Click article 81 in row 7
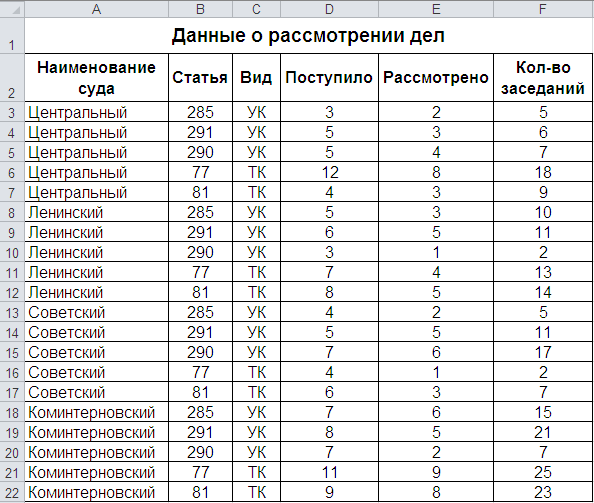Screen dimensions: 594x503 200,192
